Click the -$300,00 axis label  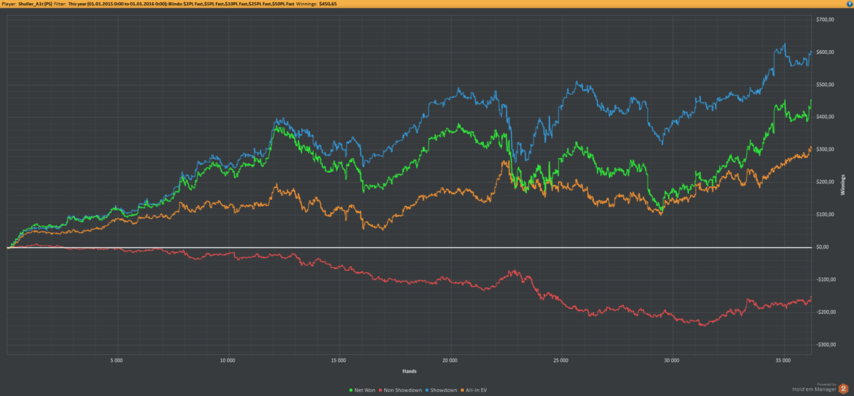(825, 344)
